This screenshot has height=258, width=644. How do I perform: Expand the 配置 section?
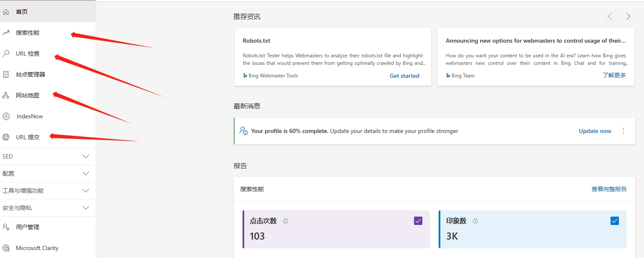[48, 174]
